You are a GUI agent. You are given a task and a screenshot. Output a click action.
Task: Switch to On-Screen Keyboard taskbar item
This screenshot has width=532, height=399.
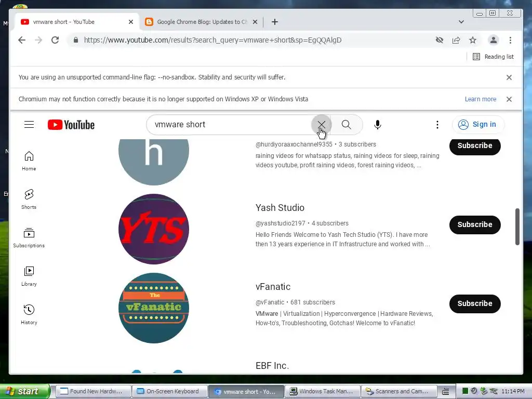click(169, 392)
